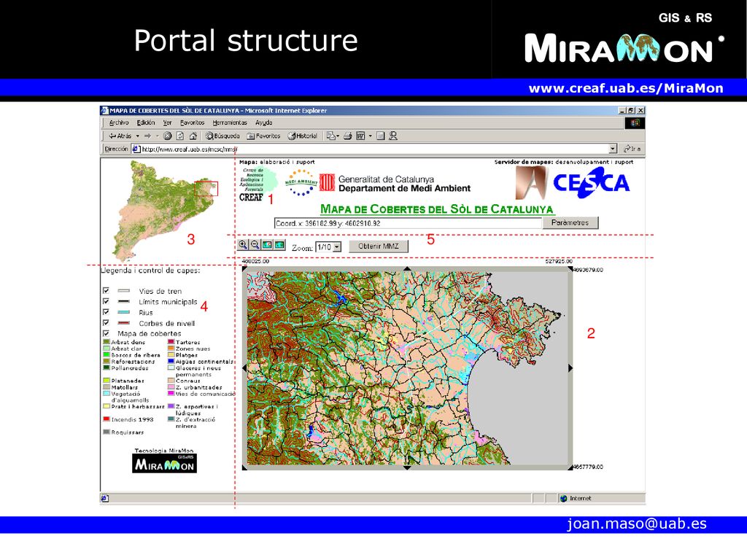Click Internet zone in status bar
The width and height of the screenshot is (747, 560).
click(x=576, y=498)
